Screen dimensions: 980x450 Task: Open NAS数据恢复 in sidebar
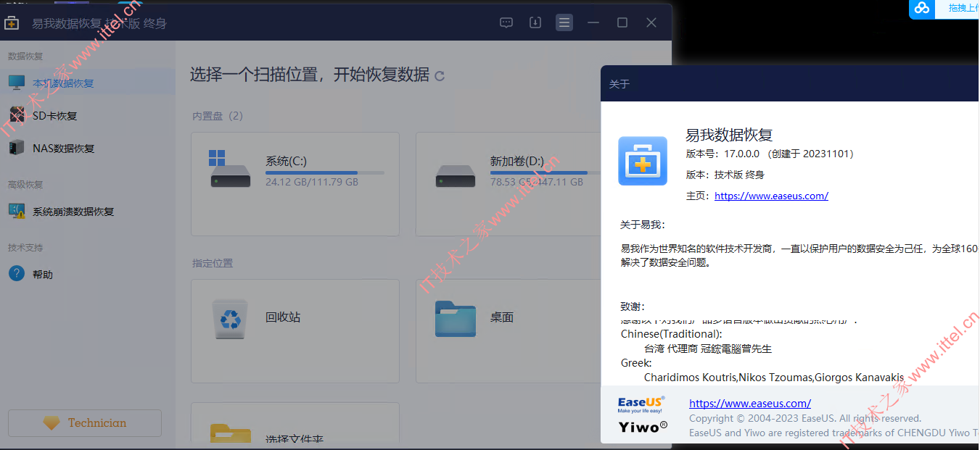point(87,148)
